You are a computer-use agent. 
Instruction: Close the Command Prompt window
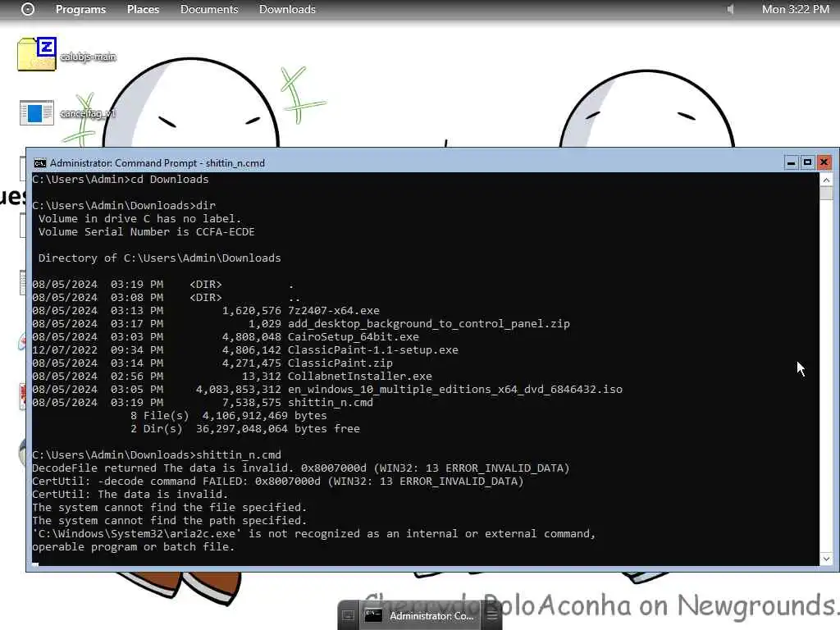tap(824, 162)
